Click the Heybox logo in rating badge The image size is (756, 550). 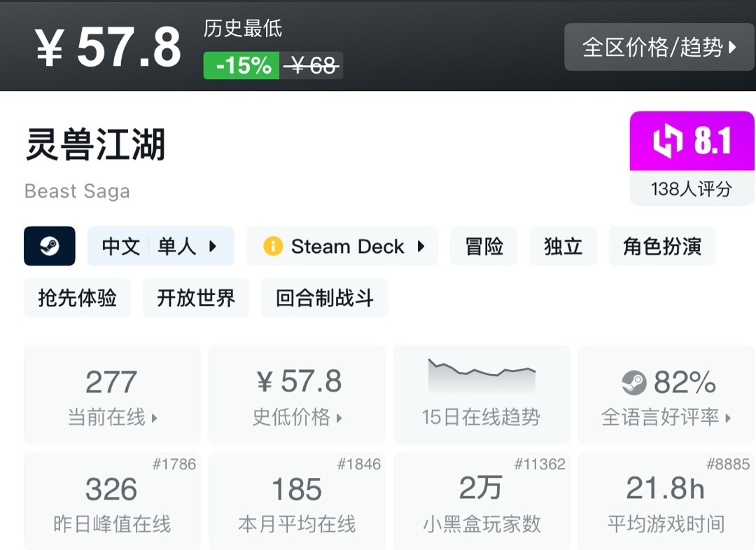pyautogui.click(x=667, y=142)
